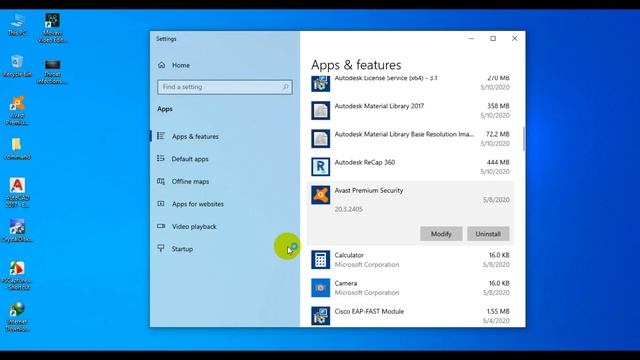Focus the Find a setting search box
This screenshot has width=640, height=360.
[x=224, y=87]
